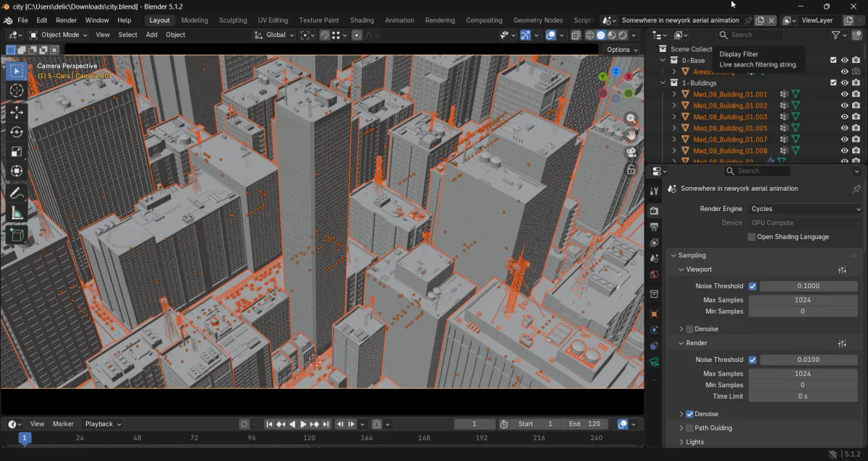Click the End frame 120 field
Viewport: 868px width, 461px height.
[584, 424]
